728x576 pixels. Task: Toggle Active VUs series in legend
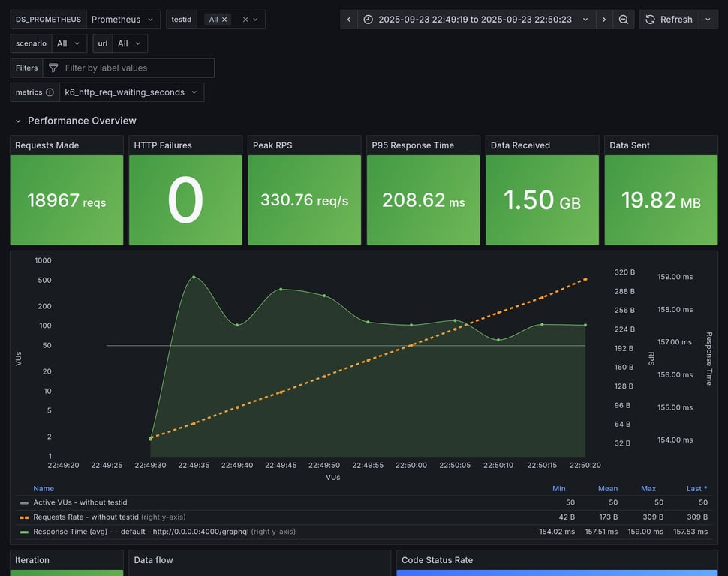80,502
